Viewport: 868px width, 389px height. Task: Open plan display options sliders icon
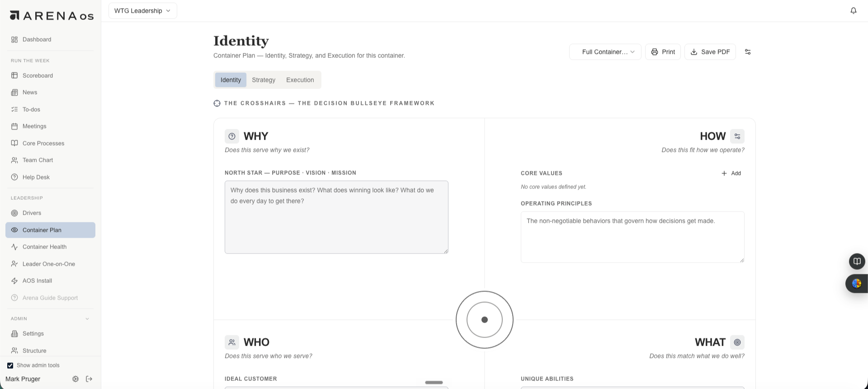click(748, 52)
